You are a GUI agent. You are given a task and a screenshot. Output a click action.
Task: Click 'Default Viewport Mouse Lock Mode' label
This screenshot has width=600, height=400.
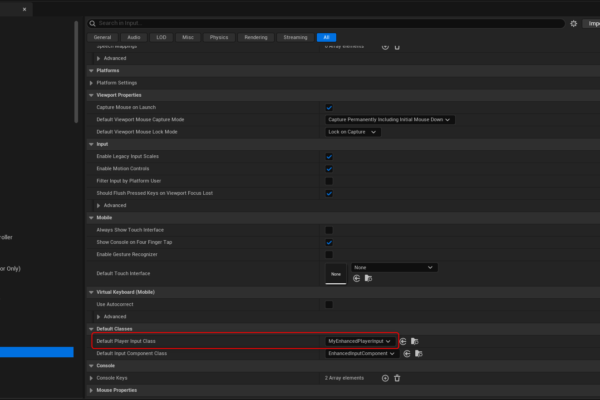(137, 132)
